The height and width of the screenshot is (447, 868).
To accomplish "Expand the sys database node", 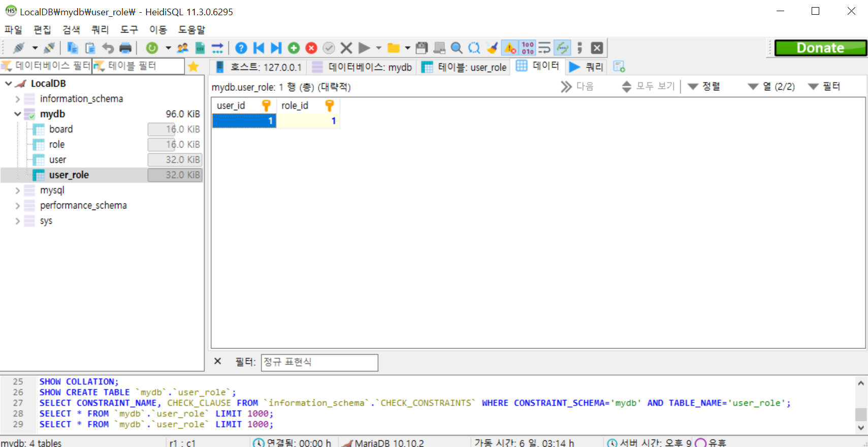I will (x=17, y=221).
